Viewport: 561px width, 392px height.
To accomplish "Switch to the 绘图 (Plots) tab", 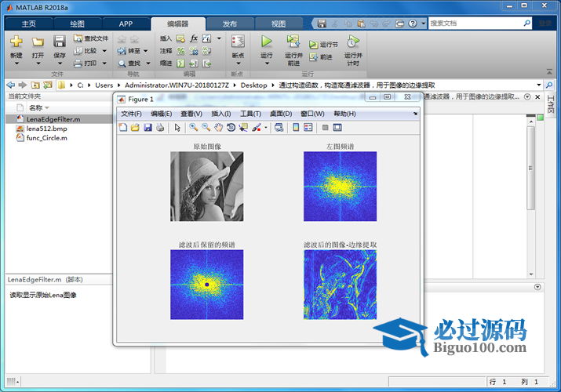I will (x=77, y=24).
